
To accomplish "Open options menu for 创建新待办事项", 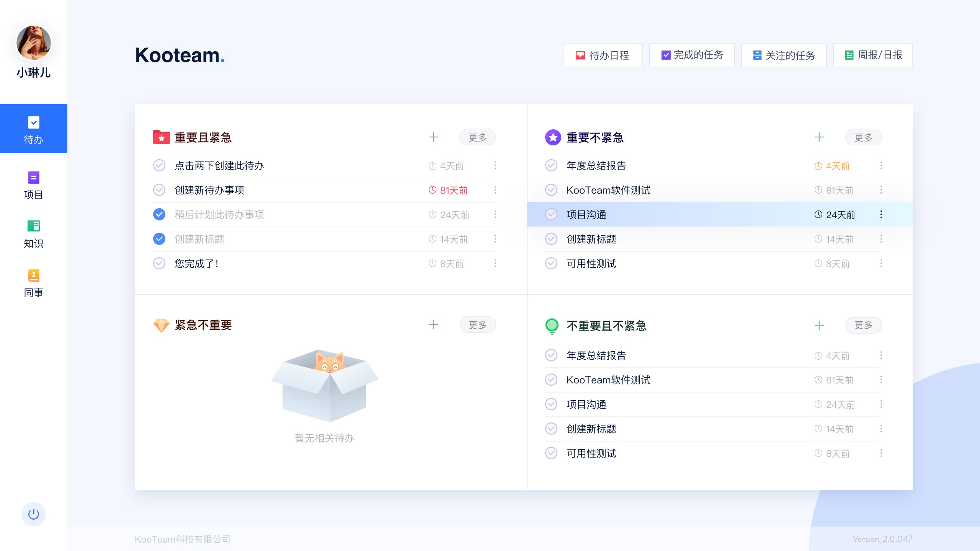I will (x=495, y=190).
